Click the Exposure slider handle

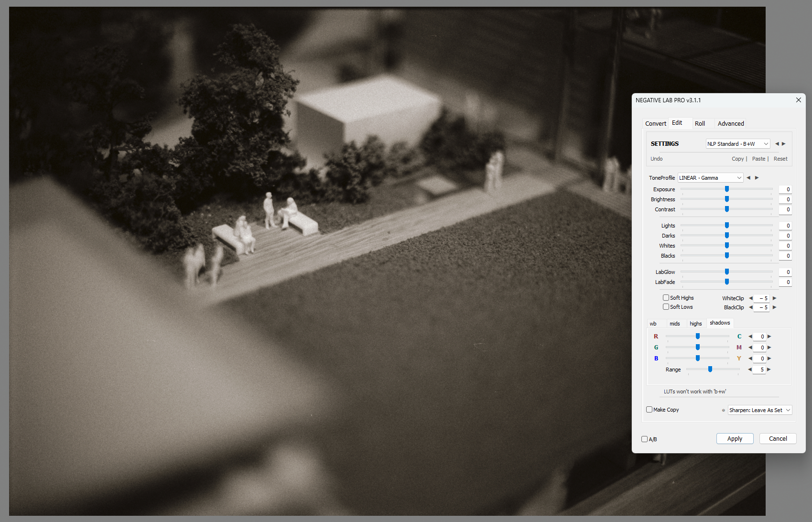click(x=727, y=189)
